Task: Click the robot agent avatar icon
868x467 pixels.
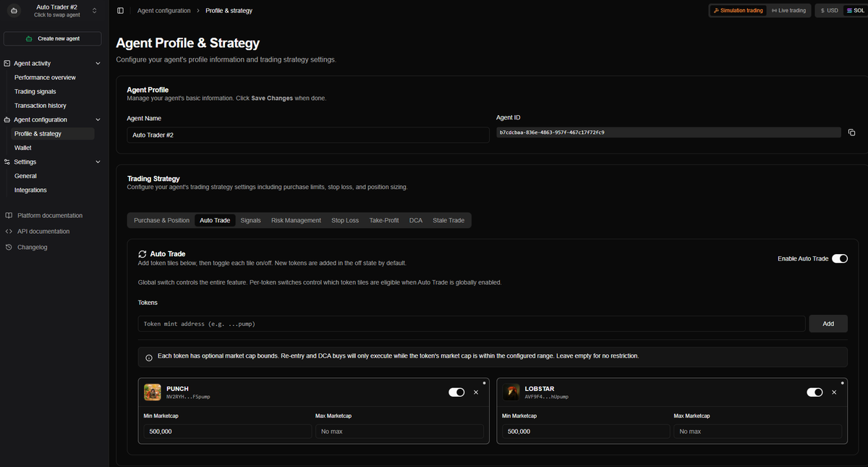Action: click(x=13, y=11)
